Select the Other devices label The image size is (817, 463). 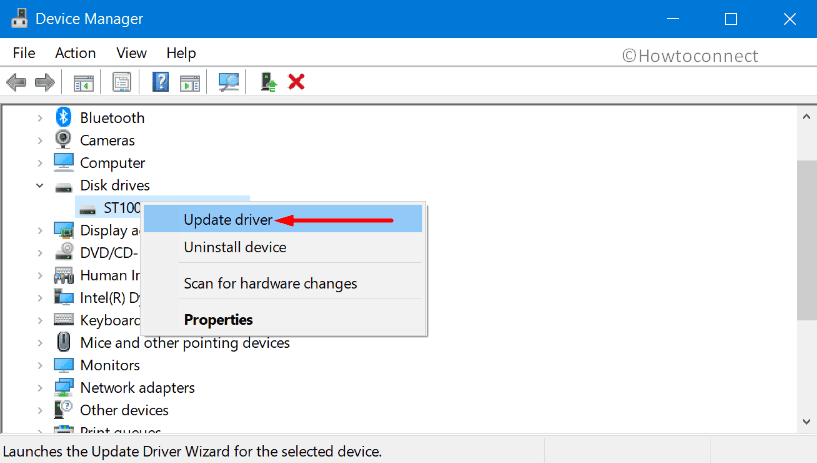(x=124, y=410)
